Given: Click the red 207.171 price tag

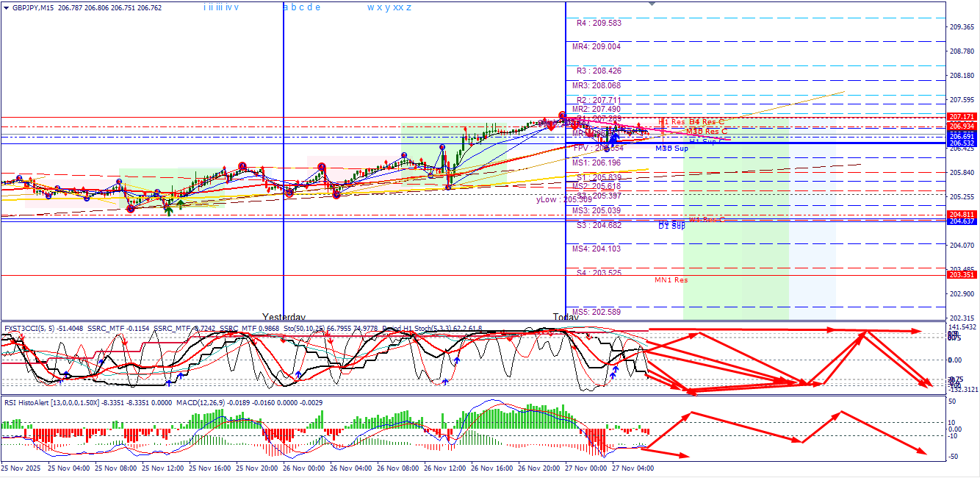Looking at the screenshot, I should pyautogui.click(x=962, y=117).
